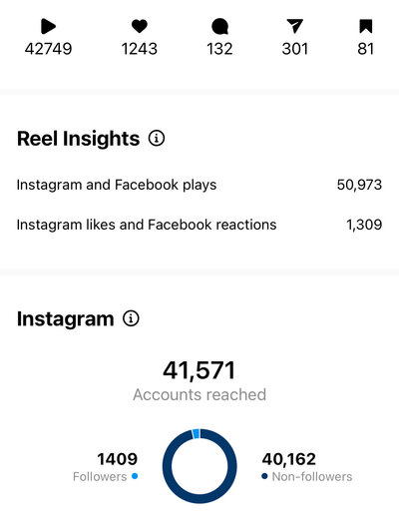The image size is (399, 532).
Task: Tap the plays triangle icon
Action: click(x=48, y=27)
